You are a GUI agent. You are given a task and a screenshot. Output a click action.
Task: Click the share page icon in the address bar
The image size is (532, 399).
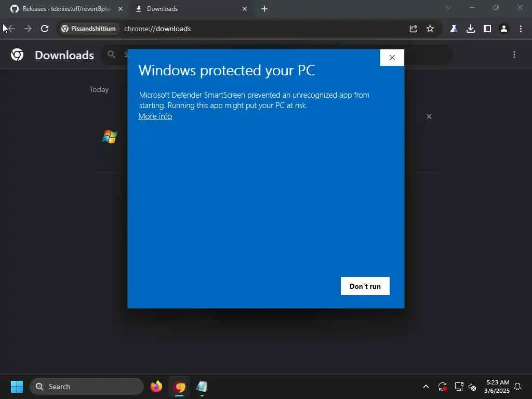[413, 29]
